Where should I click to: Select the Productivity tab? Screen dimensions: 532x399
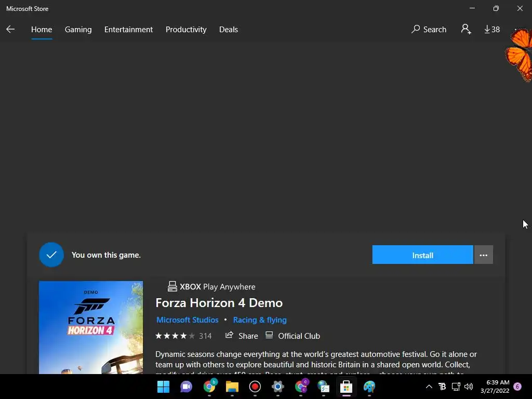click(186, 30)
